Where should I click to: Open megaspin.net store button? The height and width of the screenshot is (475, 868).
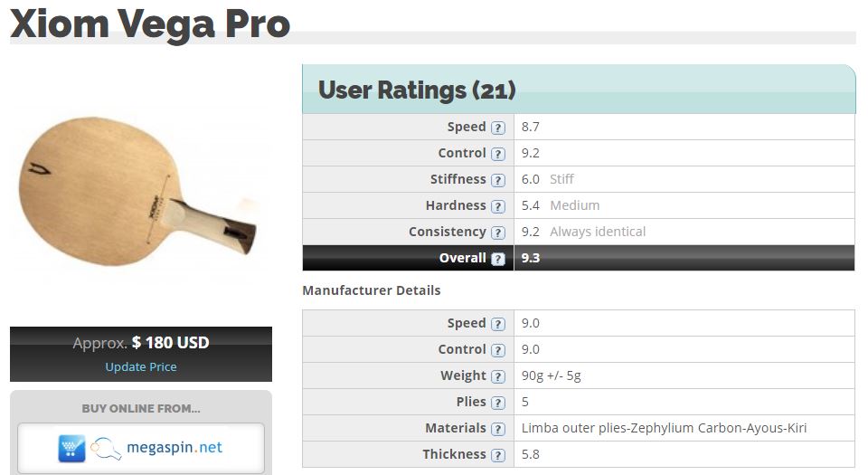[141, 449]
